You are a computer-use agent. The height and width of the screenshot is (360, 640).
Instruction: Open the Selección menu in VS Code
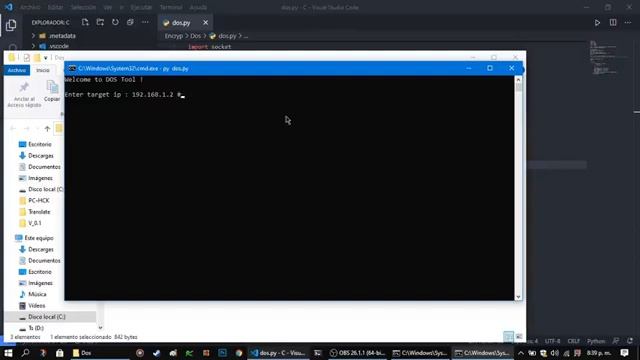pyautogui.click(x=83, y=7)
